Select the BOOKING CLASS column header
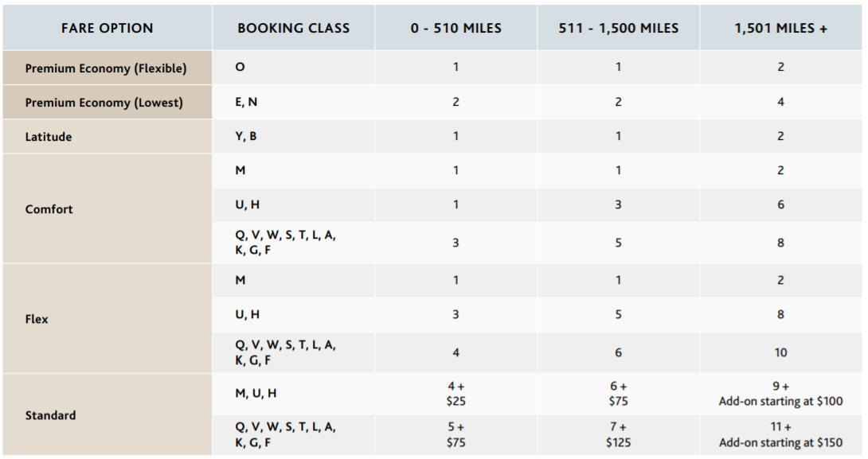The width and height of the screenshot is (868, 459). 293,29
